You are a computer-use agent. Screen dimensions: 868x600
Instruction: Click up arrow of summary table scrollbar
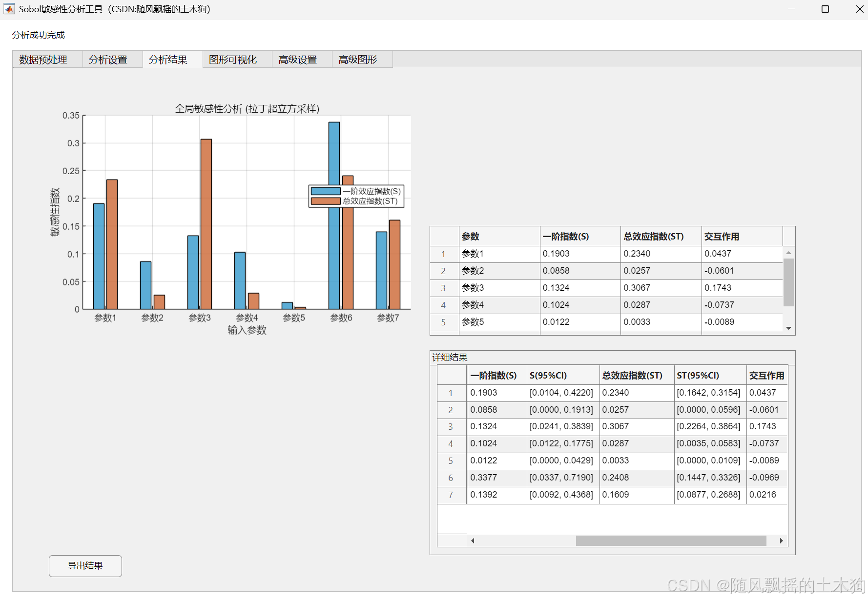tap(788, 253)
